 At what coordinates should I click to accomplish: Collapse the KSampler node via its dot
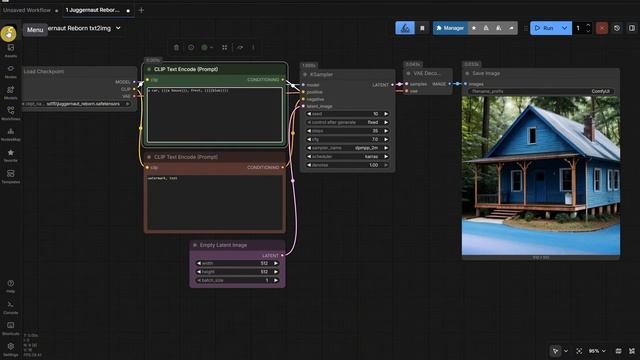(305, 75)
